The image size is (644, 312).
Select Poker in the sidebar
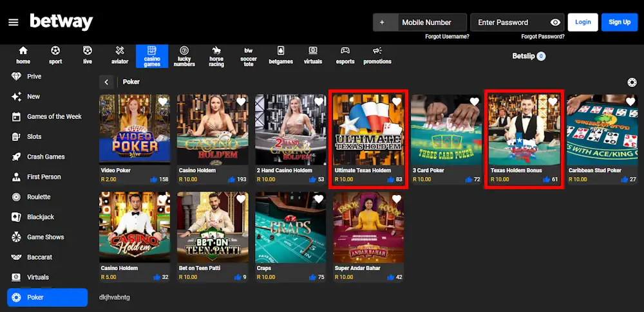(47, 297)
